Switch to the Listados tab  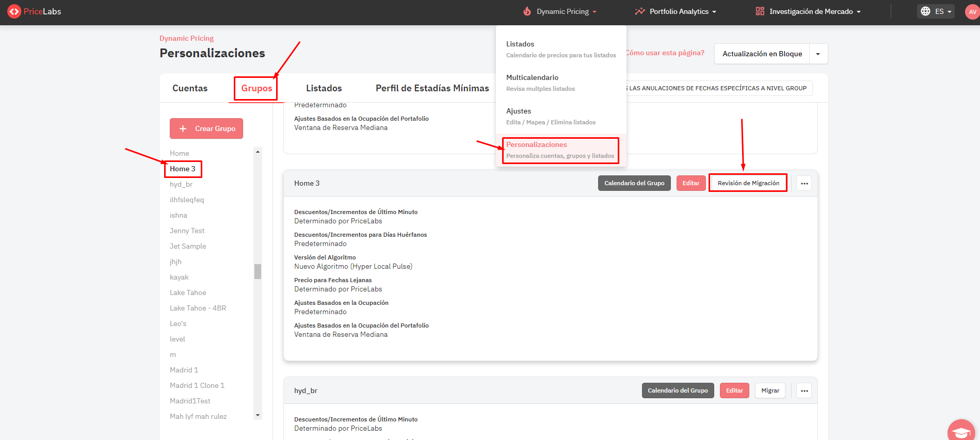tap(324, 88)
